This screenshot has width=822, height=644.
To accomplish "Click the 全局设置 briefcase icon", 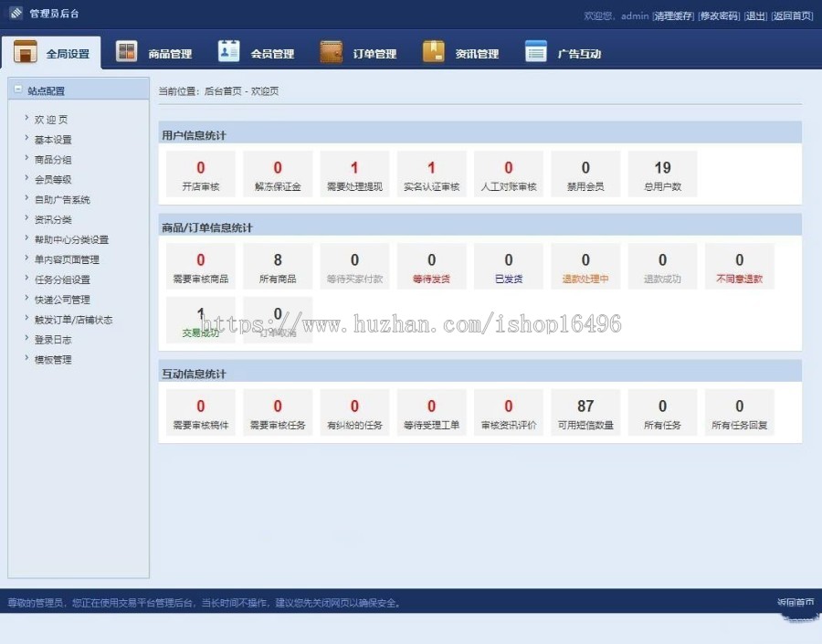I will tap(26, 52).
